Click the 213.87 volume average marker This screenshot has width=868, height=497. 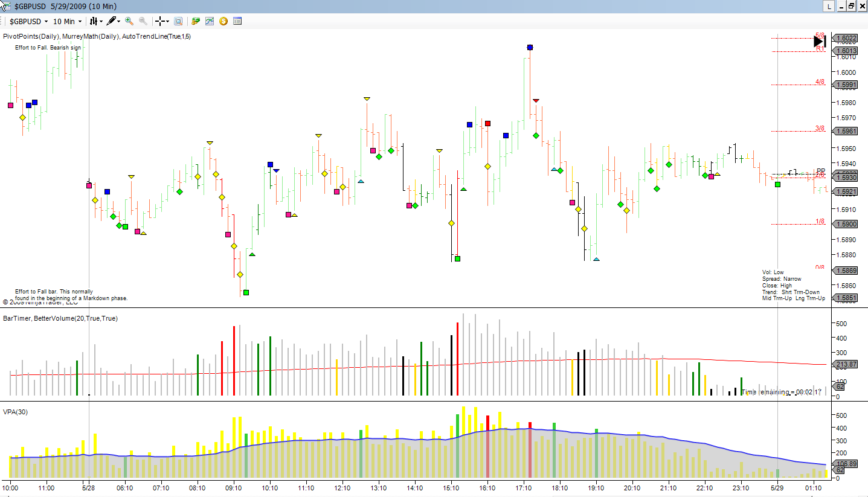846,364
